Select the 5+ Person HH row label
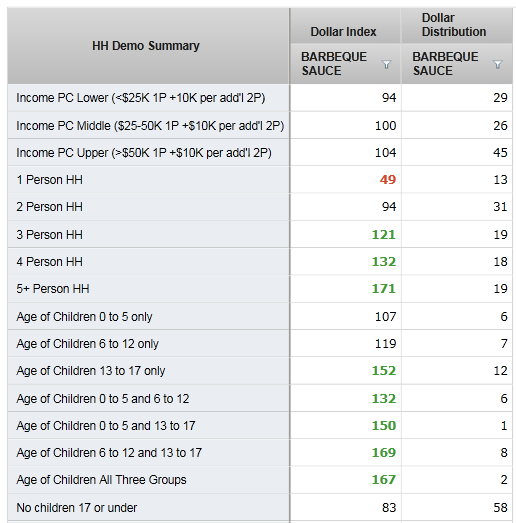 [53, 289]
